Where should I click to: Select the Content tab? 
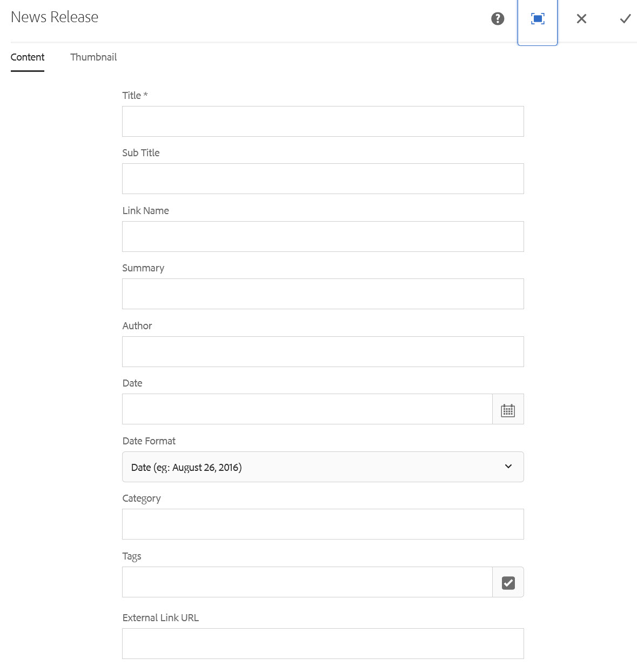pos(28,57)
